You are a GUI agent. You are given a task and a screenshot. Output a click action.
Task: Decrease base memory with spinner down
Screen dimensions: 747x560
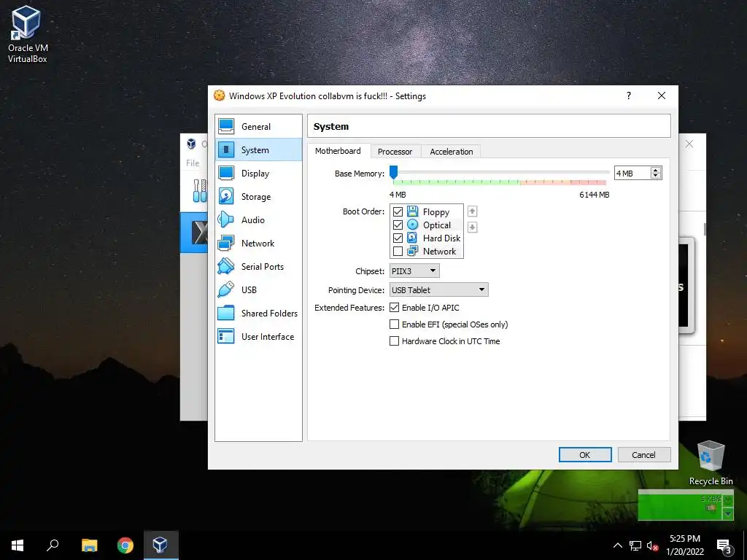click(656, 176)
